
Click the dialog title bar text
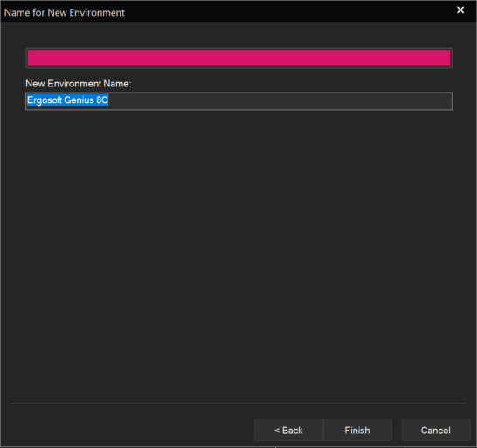tap(64, 12)
